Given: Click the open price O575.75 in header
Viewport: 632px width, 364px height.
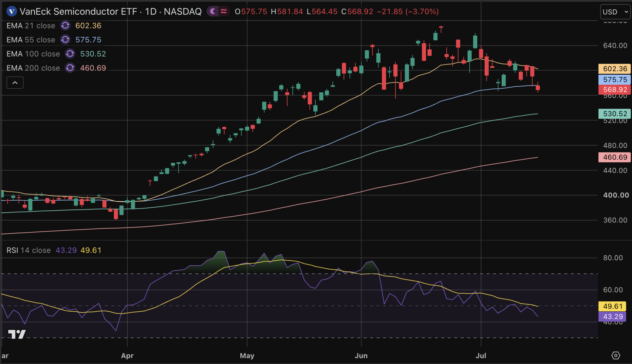Looking at the screenshot, I should tap(251, 11).
